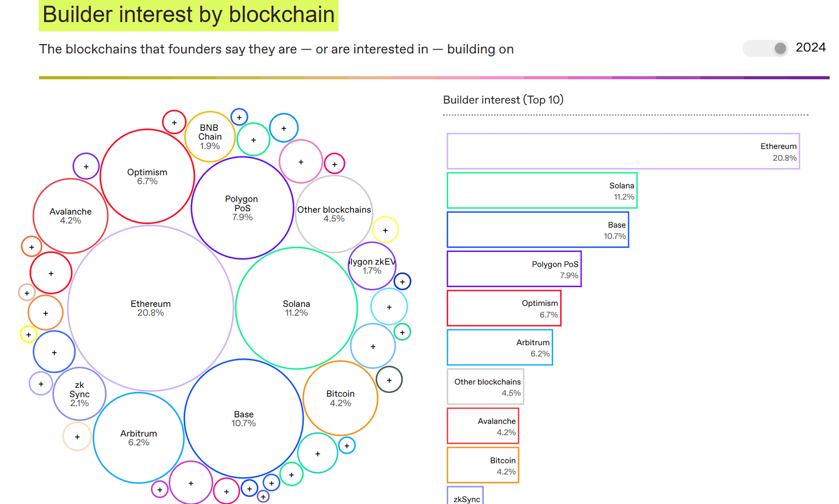Screen dimensions: 839x504
Task: Select the Optimism 6.7% bubble
Action: [x=147, y=177]
